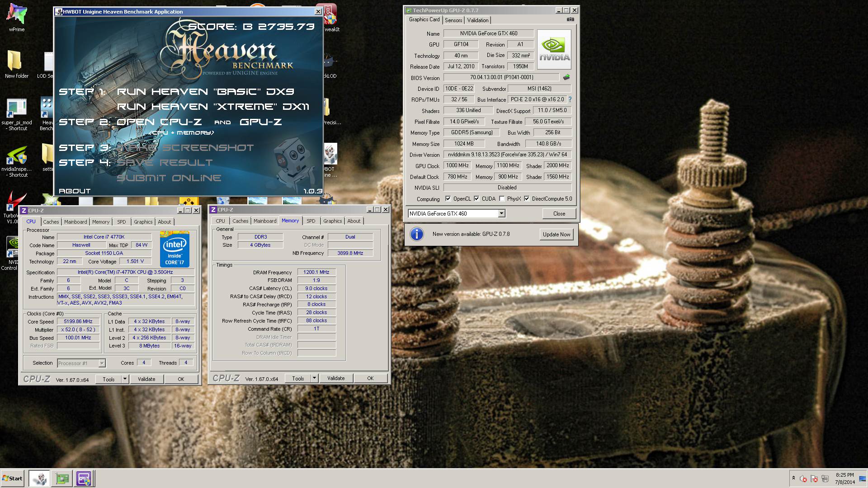The width and height of the screenshot is (868, 488).
Task: Open Caches tab in left CPU-Z window
Action: (x=51, y=222)
